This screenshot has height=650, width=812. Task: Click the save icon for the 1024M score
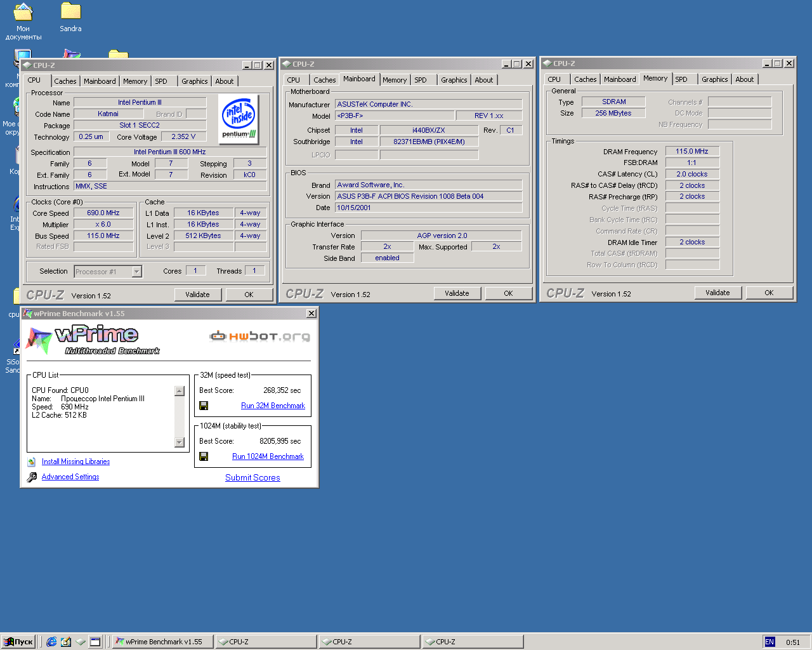[204, 456]
